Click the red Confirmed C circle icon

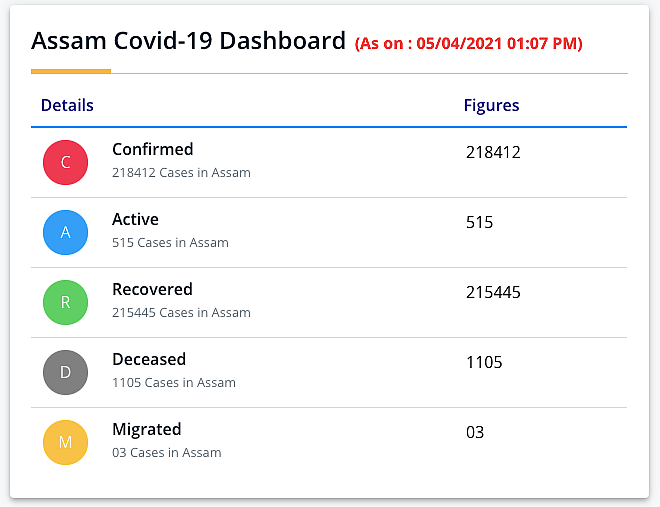pyautogui.click(x=65, y=162)
